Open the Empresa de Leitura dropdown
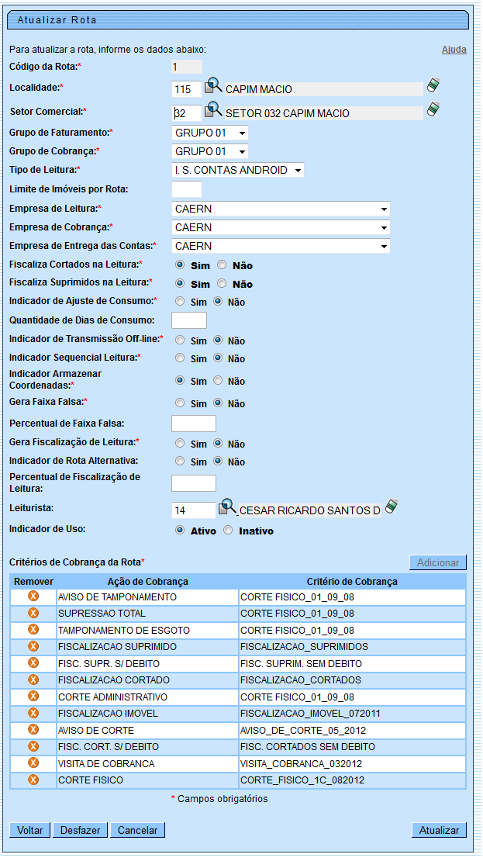This screenshot has height=868, width=483. tap(281, 209)
